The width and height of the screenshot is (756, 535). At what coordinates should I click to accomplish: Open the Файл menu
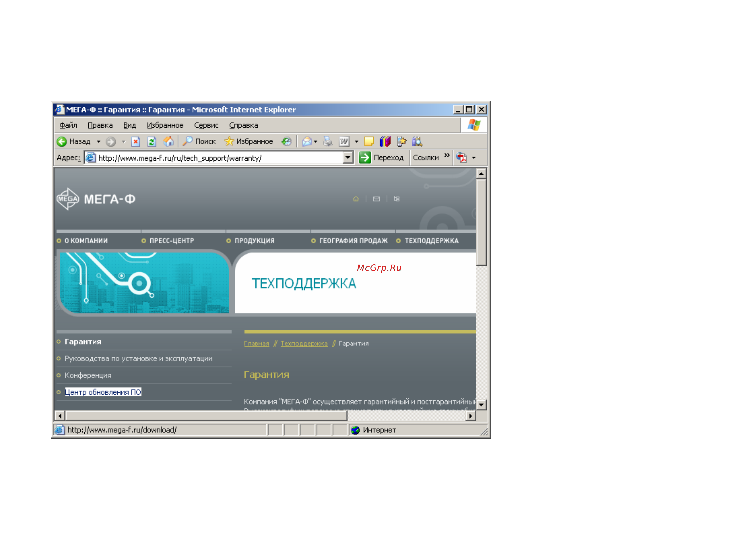[x=68, y=125]
